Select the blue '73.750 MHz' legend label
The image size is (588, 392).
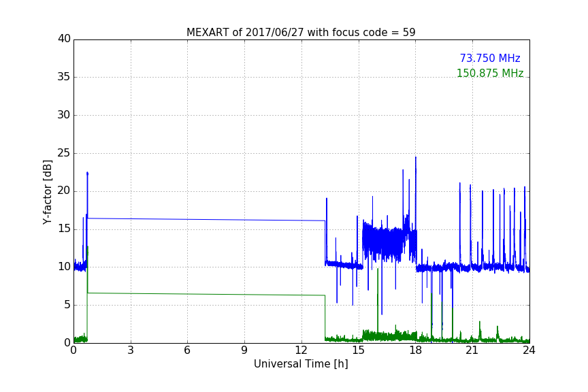pos(490,59)
